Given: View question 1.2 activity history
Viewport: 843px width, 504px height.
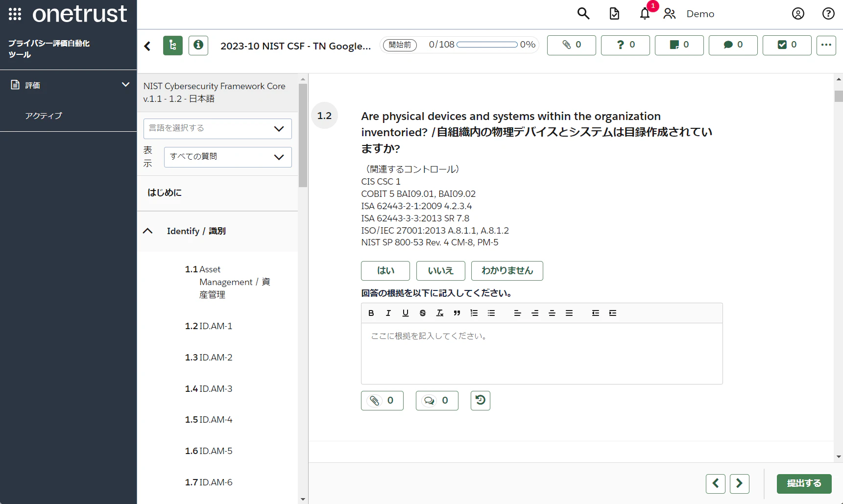Looking at the screenshot, I should point(481,401).
